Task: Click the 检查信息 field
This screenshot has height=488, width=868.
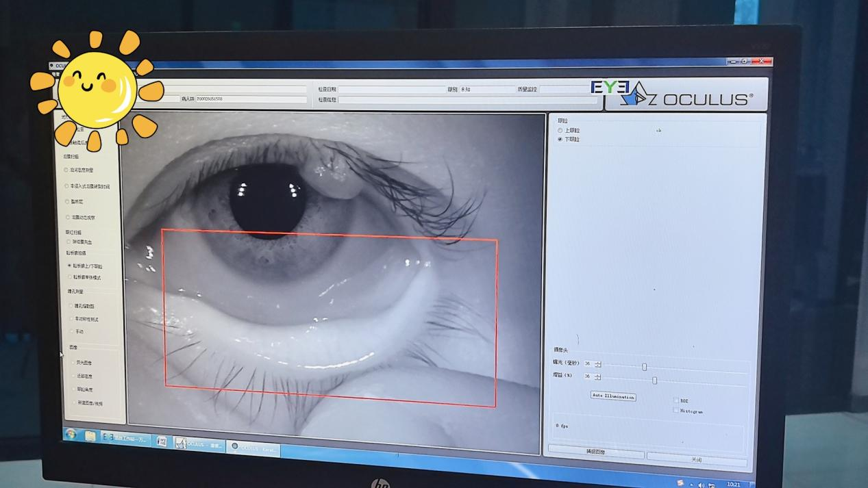Action: [467, 100]
